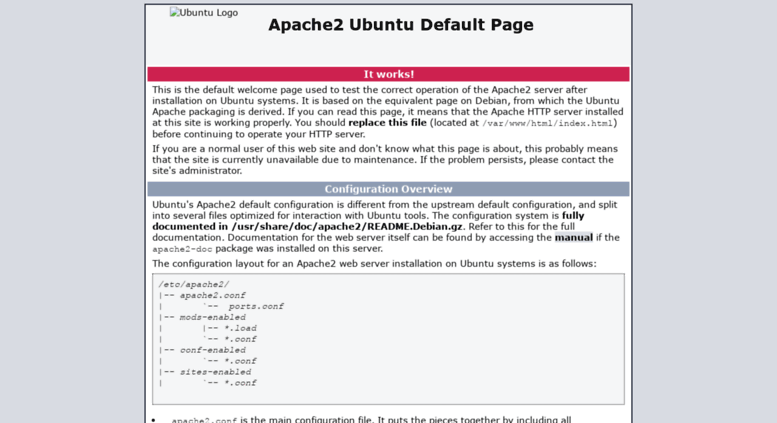Click the 'It works!' red banner
This screenshot has height=423, width=777.
click(388, 74)
